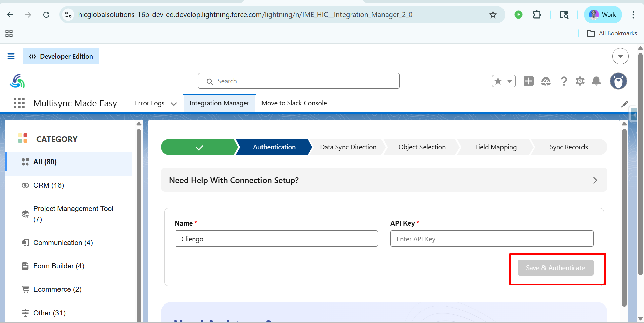Select the Integration Manager tab

pos(219,103)
